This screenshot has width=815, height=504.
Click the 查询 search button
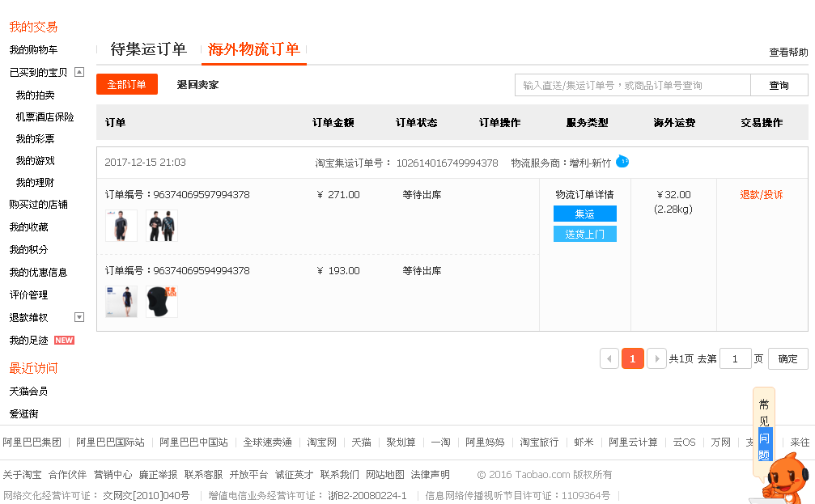click(779, 85)
